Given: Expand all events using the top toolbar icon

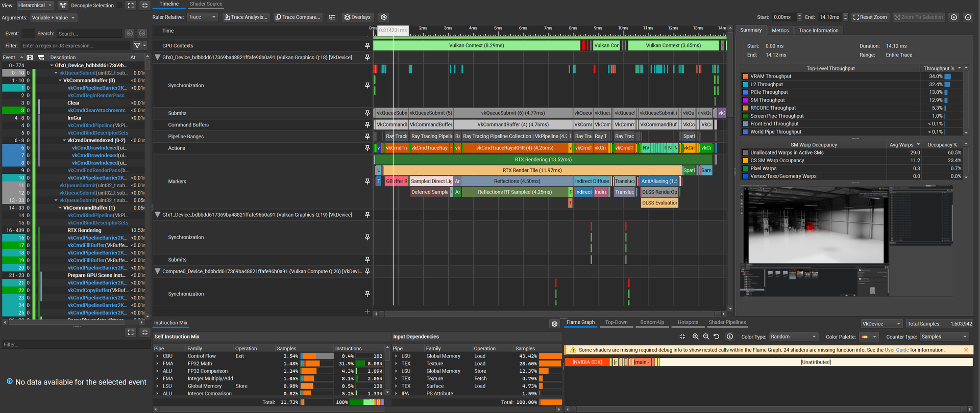Looking at the screenshot, I should [131, 6].
